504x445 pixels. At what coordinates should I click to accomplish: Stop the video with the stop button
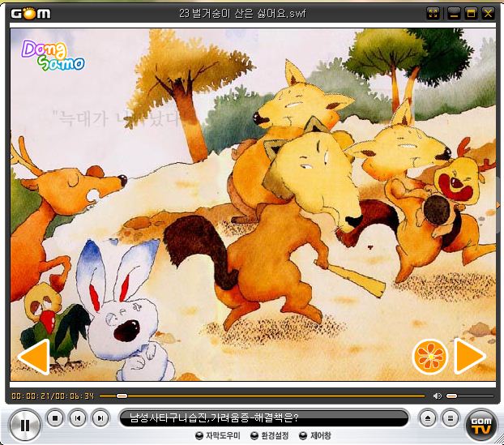pos(54,418)
